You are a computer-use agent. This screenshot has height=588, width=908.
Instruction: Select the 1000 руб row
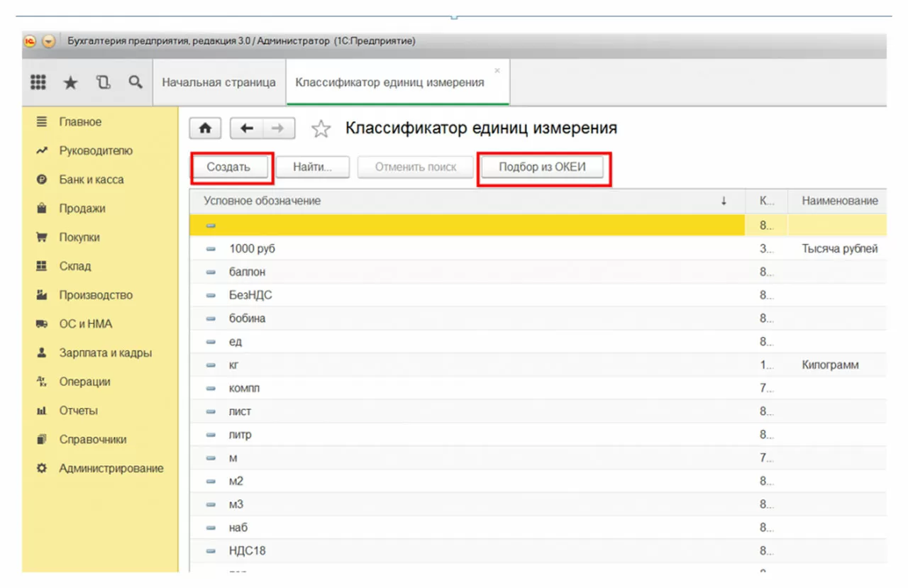coord(538,249)
